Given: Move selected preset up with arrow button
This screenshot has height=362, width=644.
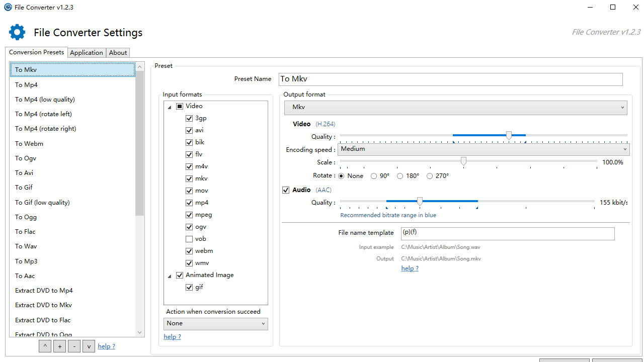Looking at the screenshot, I should 45,346.
